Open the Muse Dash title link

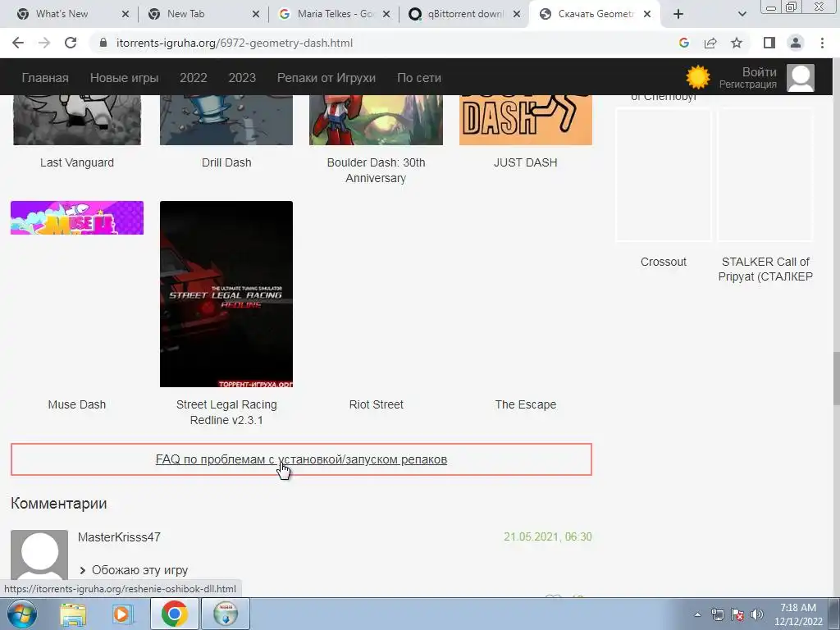77,404
